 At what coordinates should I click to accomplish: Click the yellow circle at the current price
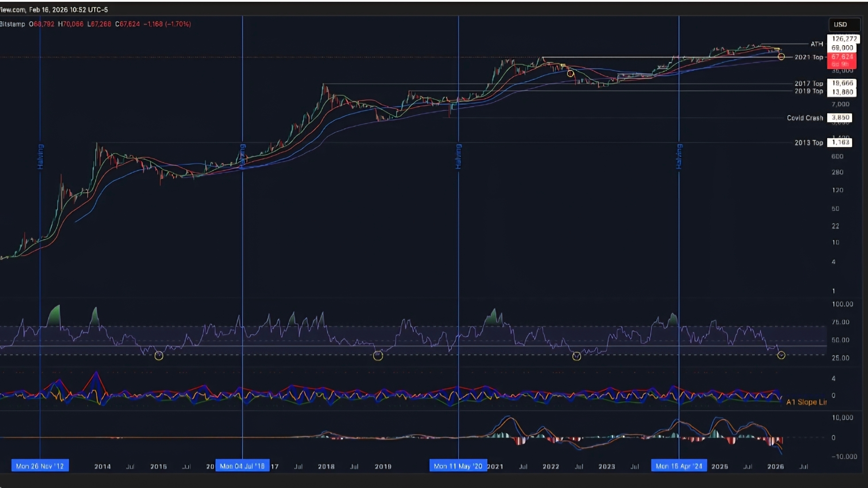(x=781, y=57)
